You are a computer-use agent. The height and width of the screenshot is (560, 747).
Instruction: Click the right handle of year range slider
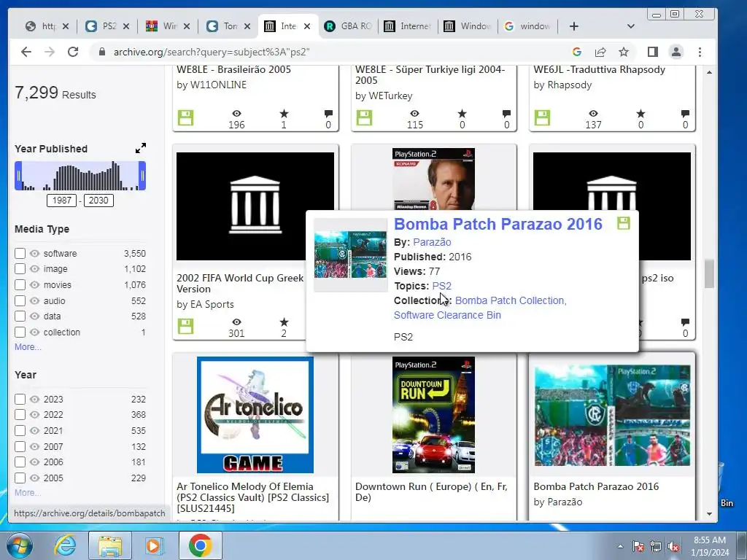[142, 176]
